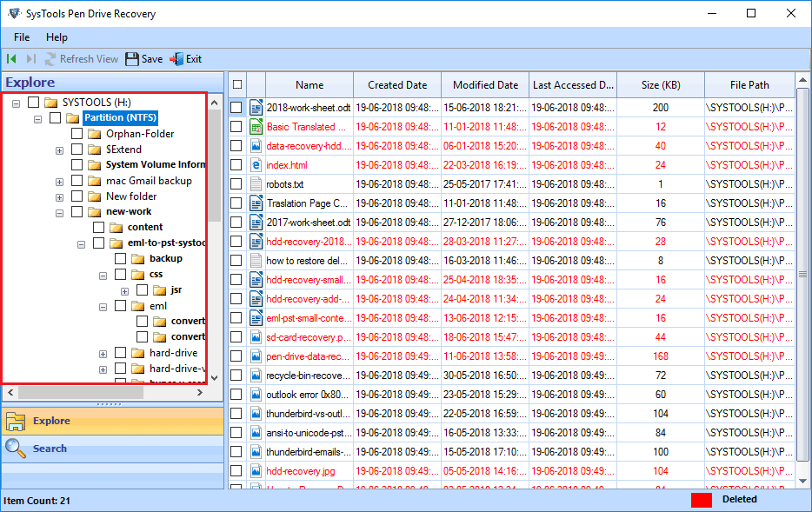Viewport: 812px width, 512px height.
Task: Click the Save icon in the toolbar
Action: click(x=133, y=59)
